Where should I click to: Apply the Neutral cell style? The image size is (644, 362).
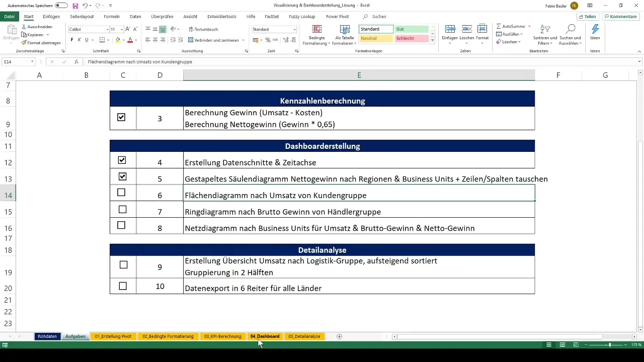click(376, 38)
